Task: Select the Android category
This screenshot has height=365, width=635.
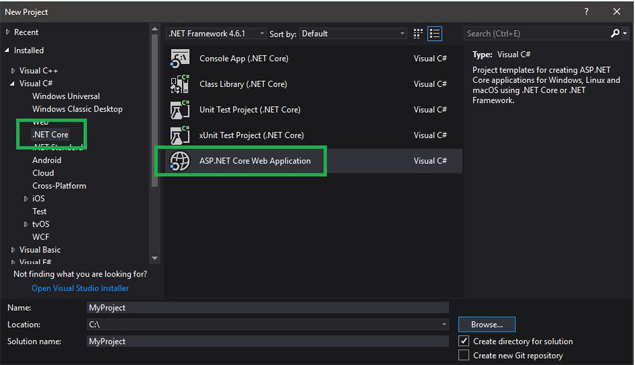Action: click(47, 160)
